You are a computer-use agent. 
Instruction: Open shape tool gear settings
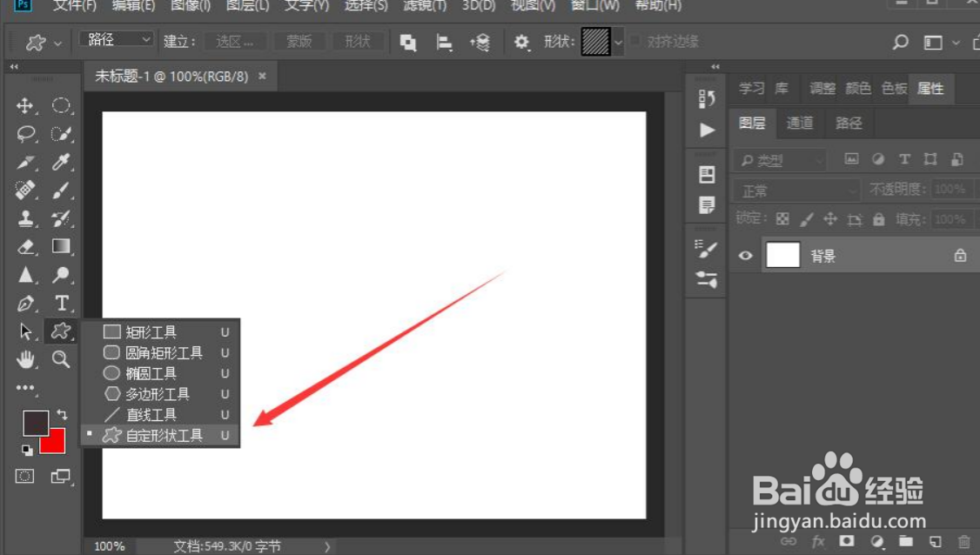tap(521, 42)
